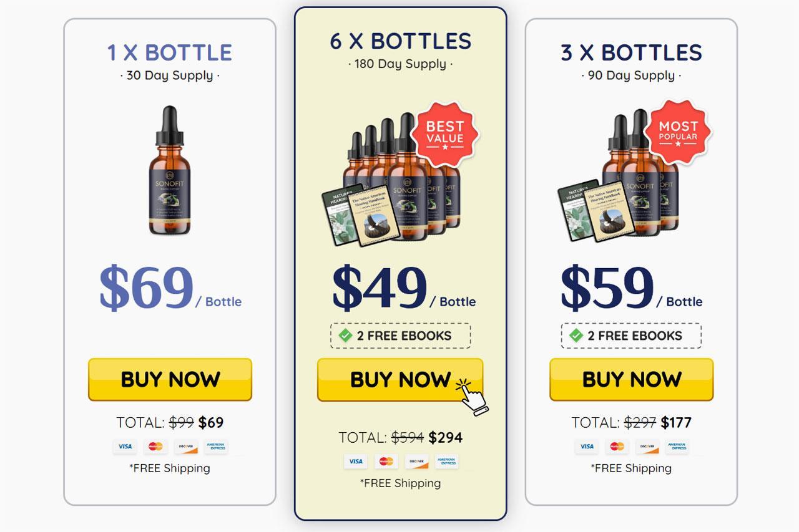Click the Best Value red badge
This screenshot has height=532, width=799.
[x=444, y=135]
